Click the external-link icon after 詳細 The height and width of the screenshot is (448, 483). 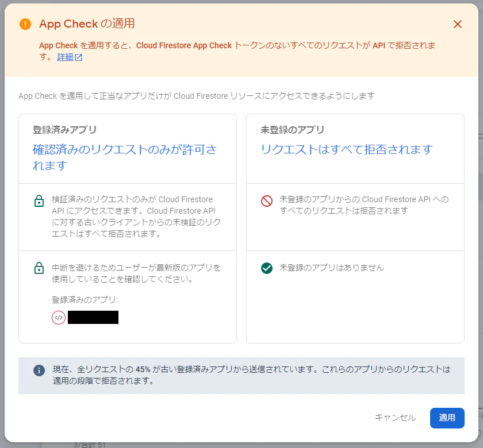[79, 57]
